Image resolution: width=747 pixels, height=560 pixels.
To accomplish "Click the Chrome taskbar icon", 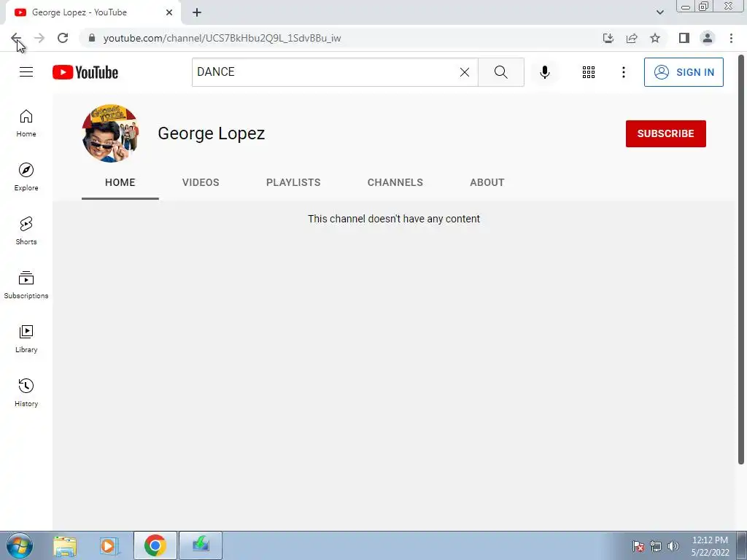I will (155, 545).
